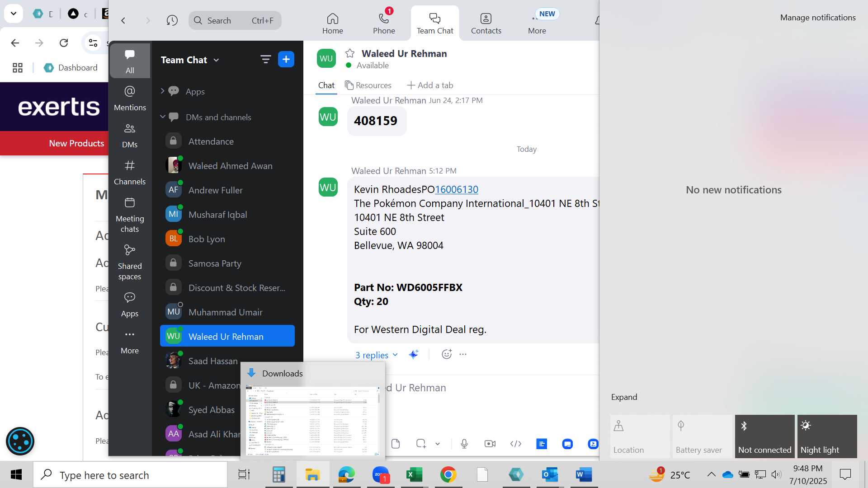The height and width of the screenshot is (488, 868).
Task: Expand the 3 replies thread
Action: [x=376, y=355]
